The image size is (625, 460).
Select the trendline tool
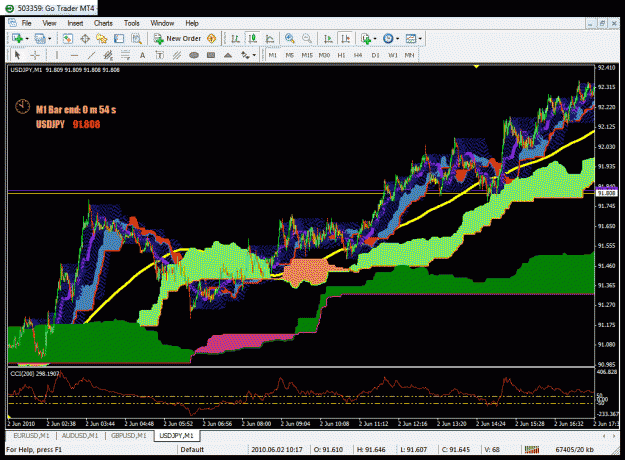pyautogui.click(x=91, y=55)
